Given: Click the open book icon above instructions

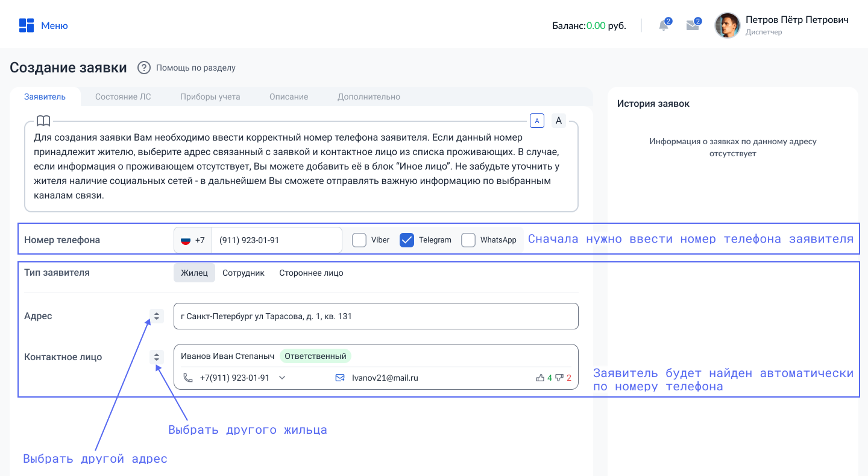Looking at the screenshot, I should click(43, 121).
